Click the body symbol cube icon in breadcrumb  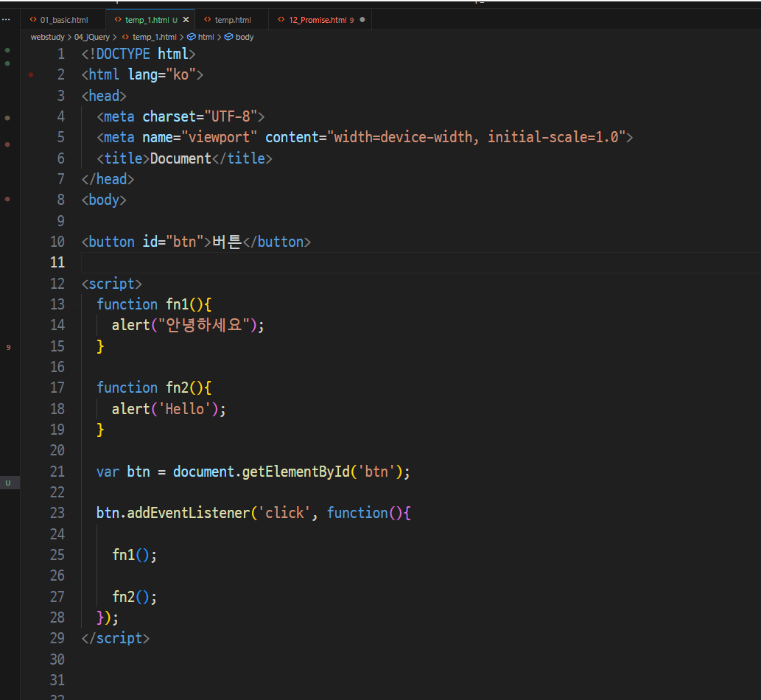[228, 37]
